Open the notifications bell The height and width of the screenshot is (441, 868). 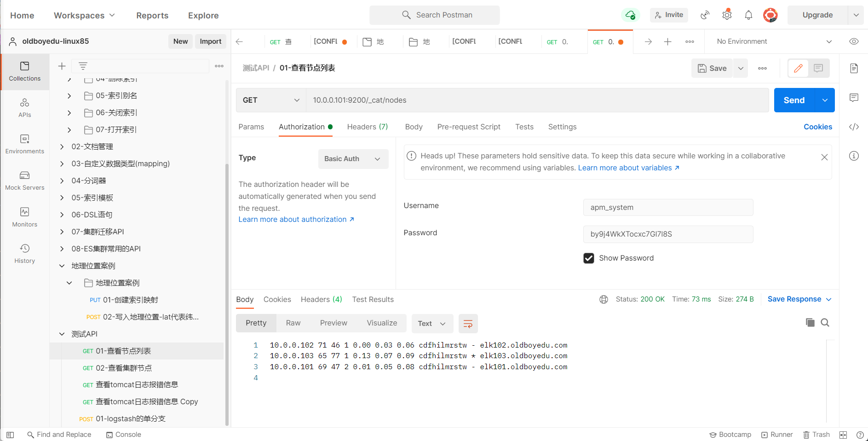(x=748, y=15)
